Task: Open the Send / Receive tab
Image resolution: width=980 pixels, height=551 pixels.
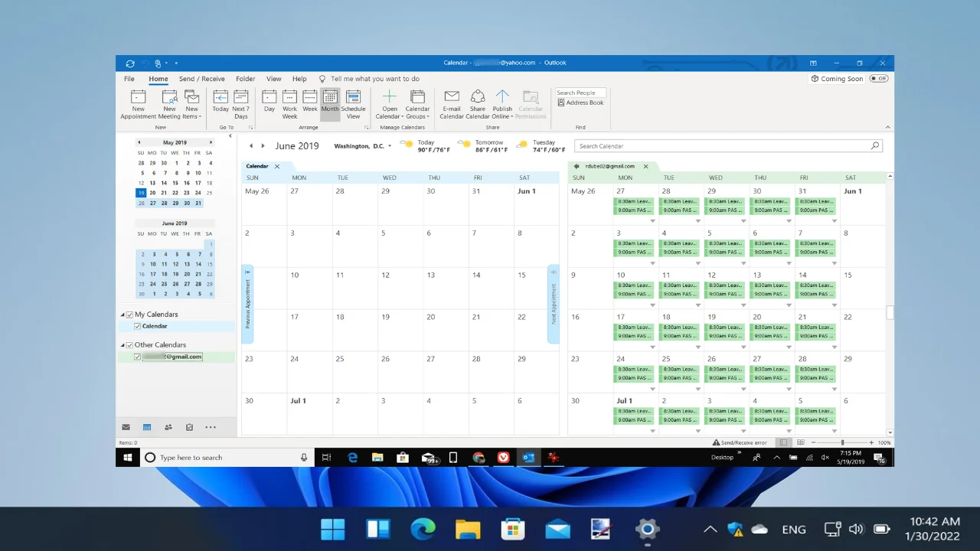Action: click(x=202, y=79)
